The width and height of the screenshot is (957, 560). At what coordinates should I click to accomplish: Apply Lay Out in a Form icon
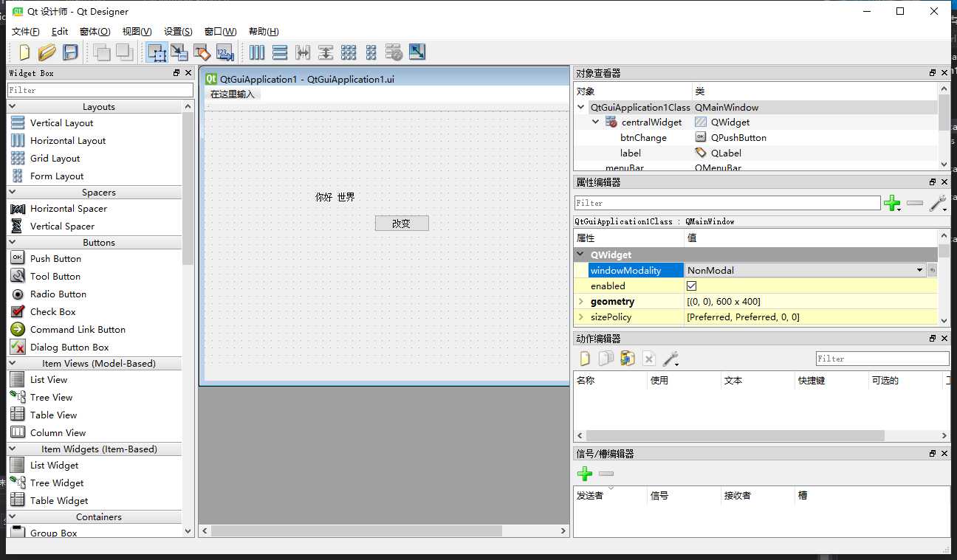point(371,52)
